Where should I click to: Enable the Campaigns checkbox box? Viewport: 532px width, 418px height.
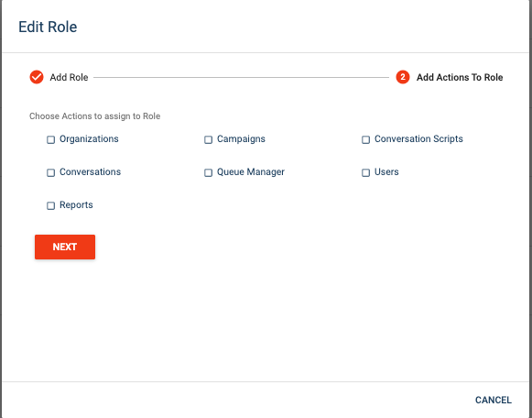[209, 139]
